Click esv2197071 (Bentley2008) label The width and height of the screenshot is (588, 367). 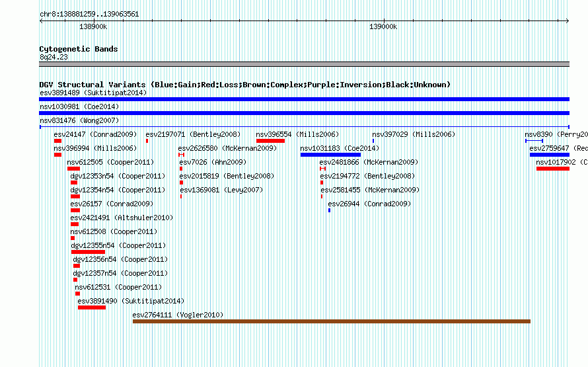193,134
